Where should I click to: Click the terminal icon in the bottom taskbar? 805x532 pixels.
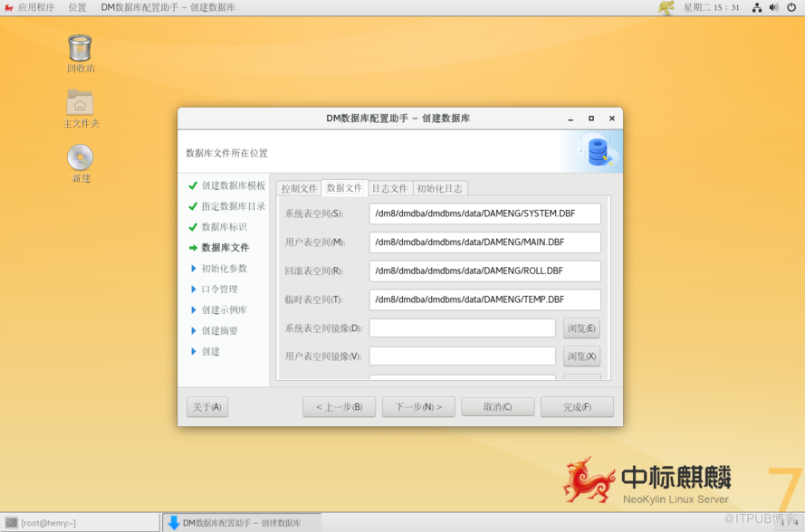[x=11, y=523]
